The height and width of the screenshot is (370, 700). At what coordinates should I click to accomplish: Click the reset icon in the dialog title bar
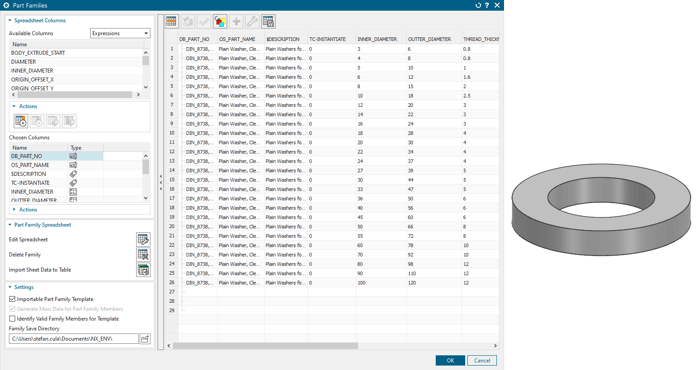(x=478, y=5)
